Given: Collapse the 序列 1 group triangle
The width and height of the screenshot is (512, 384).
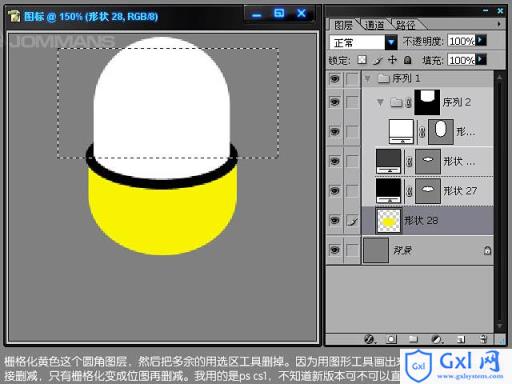Looking at the screenshot, I should [x=367, y=79].
